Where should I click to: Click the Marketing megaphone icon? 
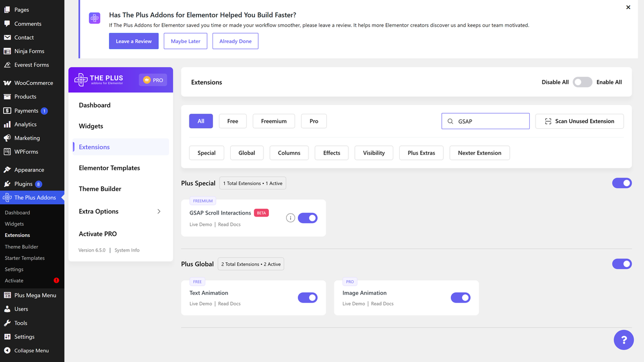(x=7, y=138)
